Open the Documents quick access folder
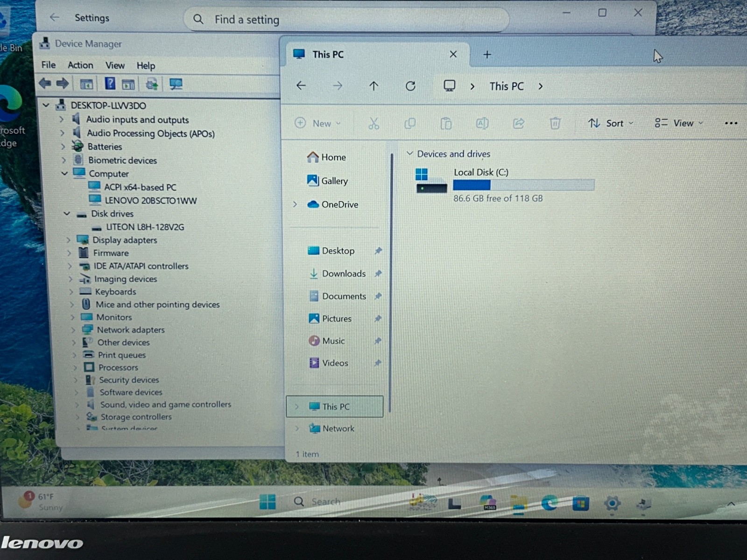 click(x=338, y=296)
